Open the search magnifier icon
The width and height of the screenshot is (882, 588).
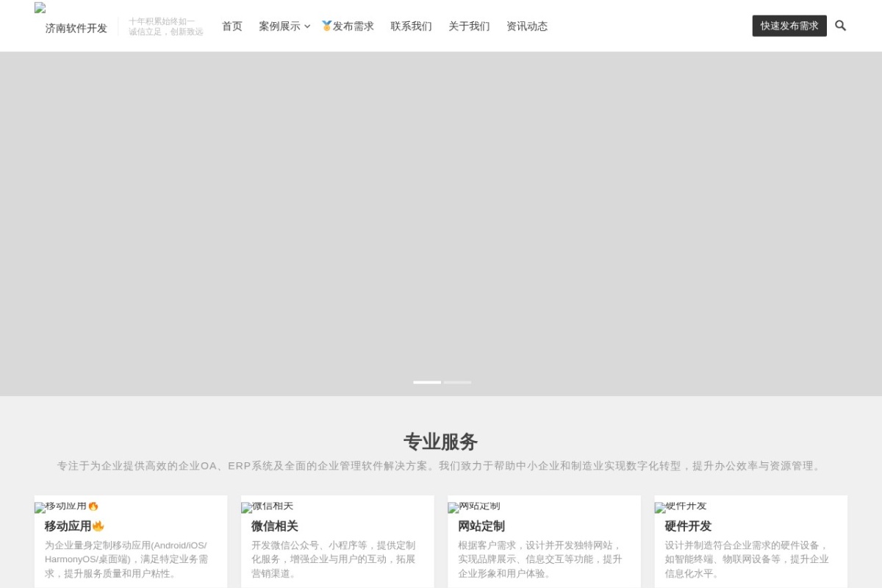point(840,26)
